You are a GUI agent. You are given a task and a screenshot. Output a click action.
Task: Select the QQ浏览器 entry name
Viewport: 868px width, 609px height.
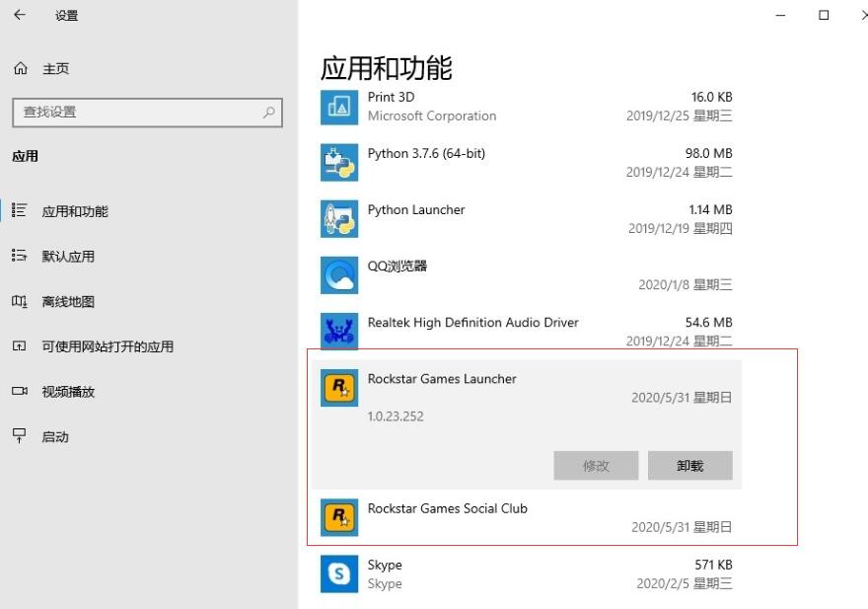pos(398,266)
